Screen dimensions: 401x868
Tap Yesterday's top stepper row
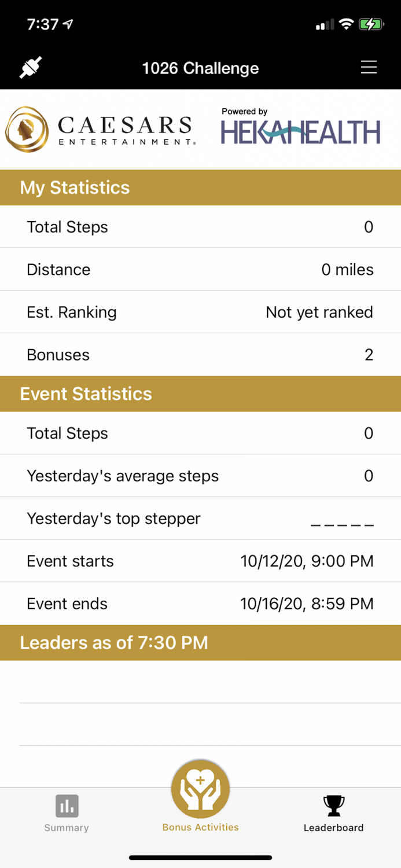200,518
